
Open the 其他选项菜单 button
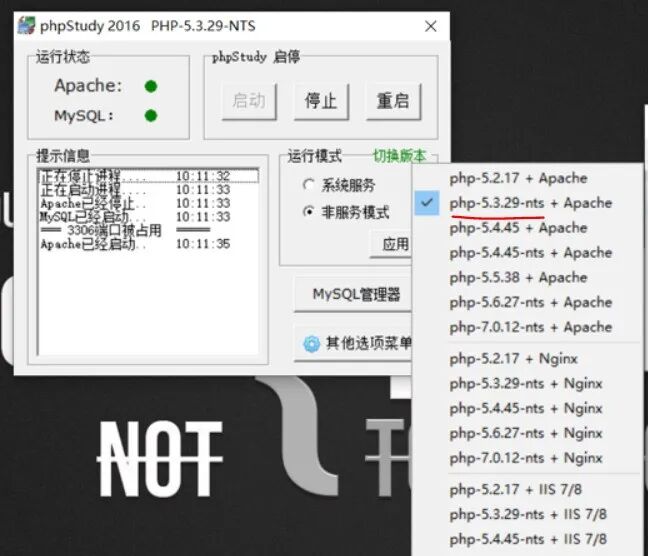click(x=353, y=343)
